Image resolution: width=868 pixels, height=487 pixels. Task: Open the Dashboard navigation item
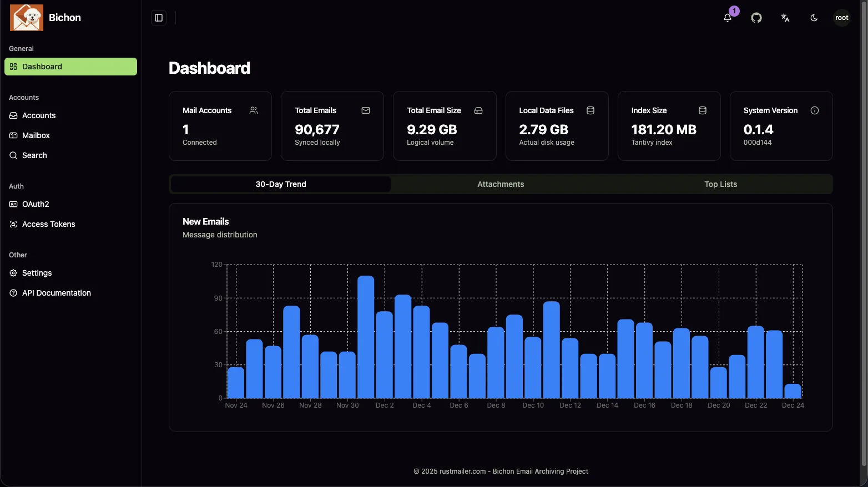click(x=42, y=67)
